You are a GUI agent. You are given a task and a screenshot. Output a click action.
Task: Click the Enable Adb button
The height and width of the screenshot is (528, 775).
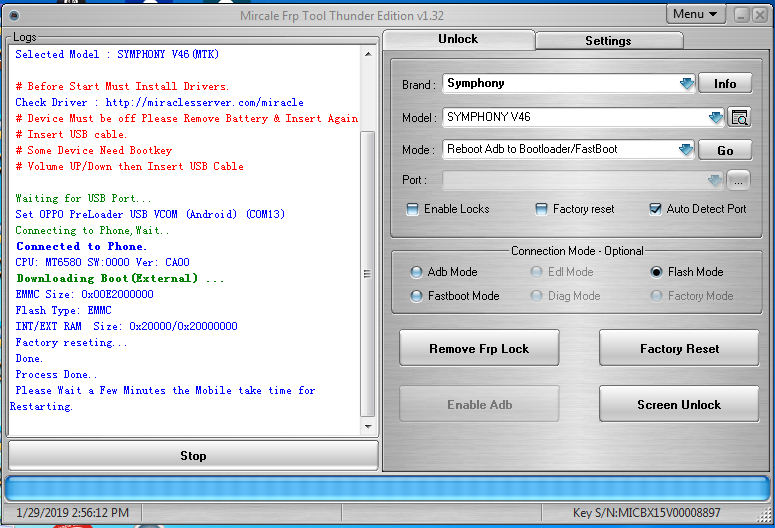(479, 404)
